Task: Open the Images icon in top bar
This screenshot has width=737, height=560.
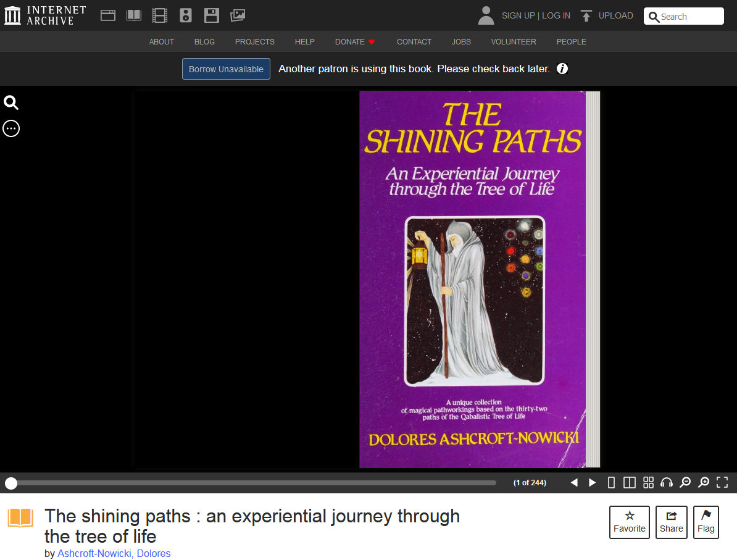Action: 238,15
